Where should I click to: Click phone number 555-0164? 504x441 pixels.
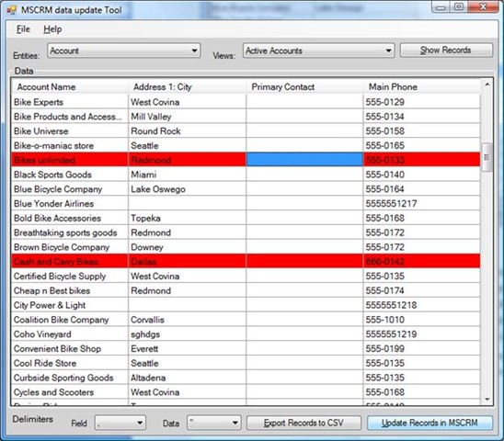coord(422,189)
